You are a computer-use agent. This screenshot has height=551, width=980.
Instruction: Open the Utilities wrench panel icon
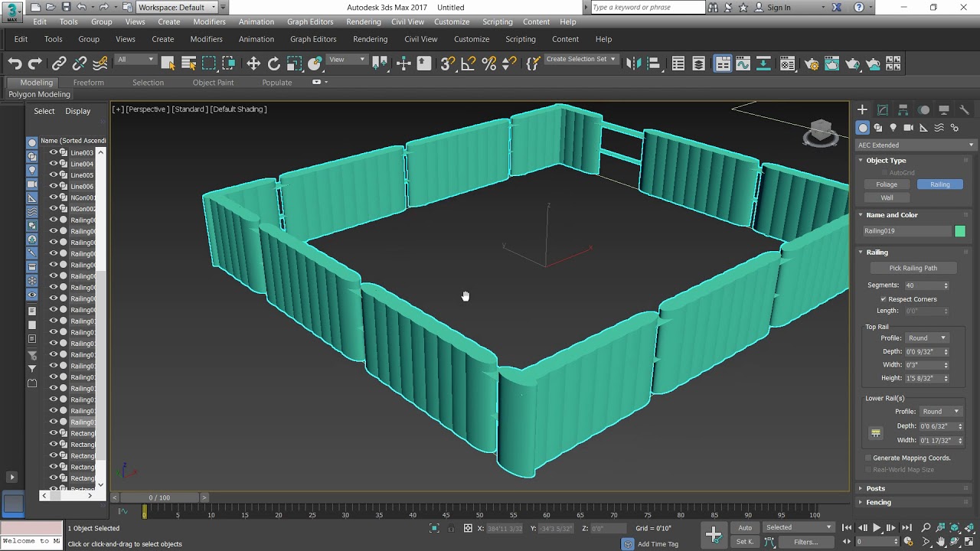pos(965,109)
